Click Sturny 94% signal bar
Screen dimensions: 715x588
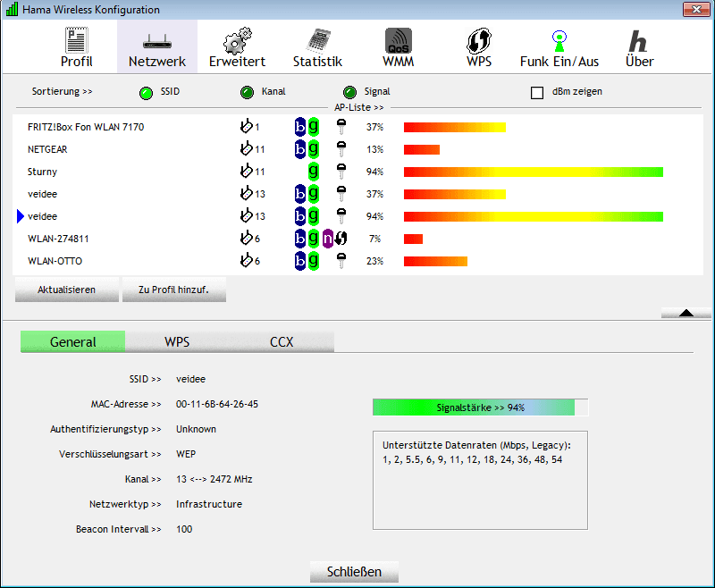533,172
